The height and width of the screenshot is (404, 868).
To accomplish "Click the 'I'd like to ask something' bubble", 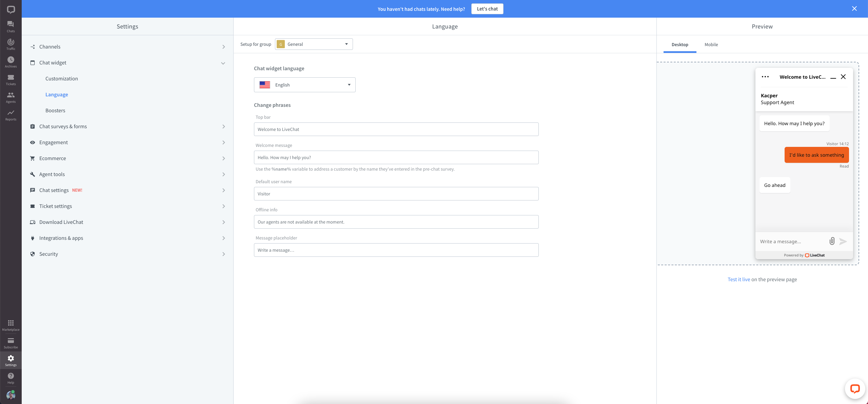I will click(816, 155).
